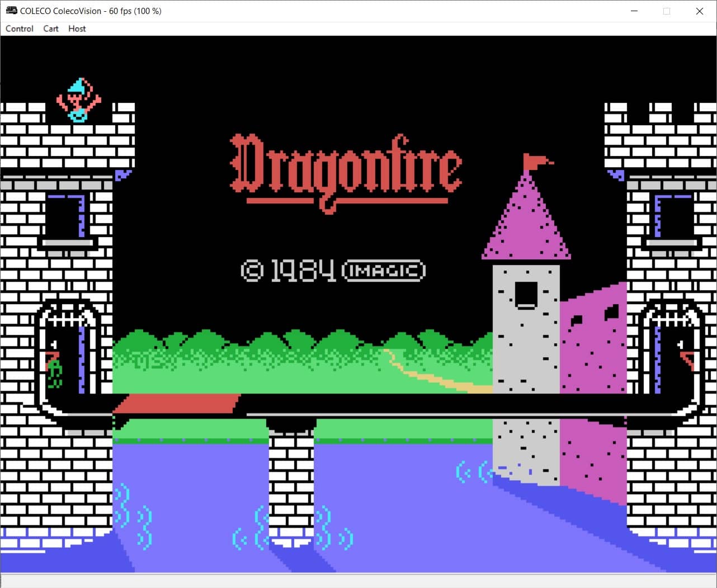The image size is (717, 588).
Task: Open the Control menu
Action: click(x=20, y=29)
